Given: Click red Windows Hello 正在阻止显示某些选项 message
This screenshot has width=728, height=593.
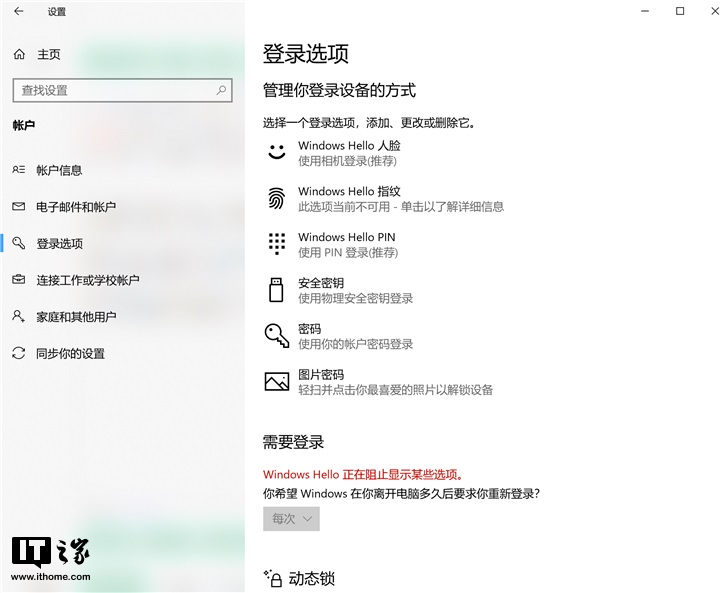Looking at the screenshot, I should [363, 474].
